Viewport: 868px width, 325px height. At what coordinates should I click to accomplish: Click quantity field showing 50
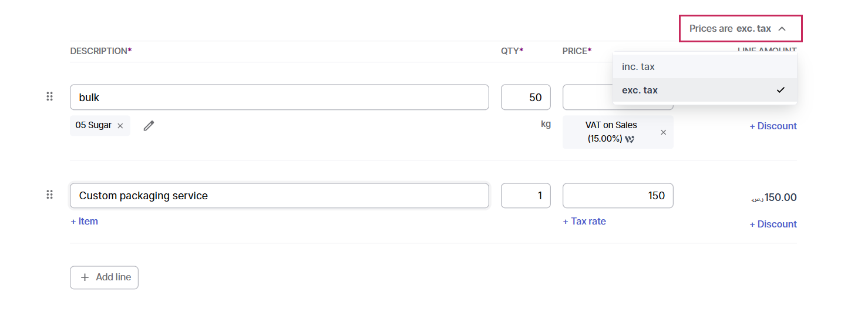click(526, 98)
